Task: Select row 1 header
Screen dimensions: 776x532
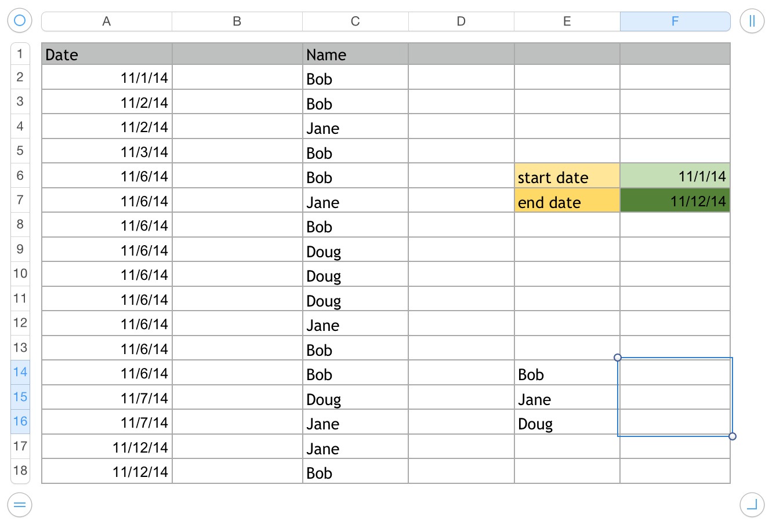Action: (20, 53)
